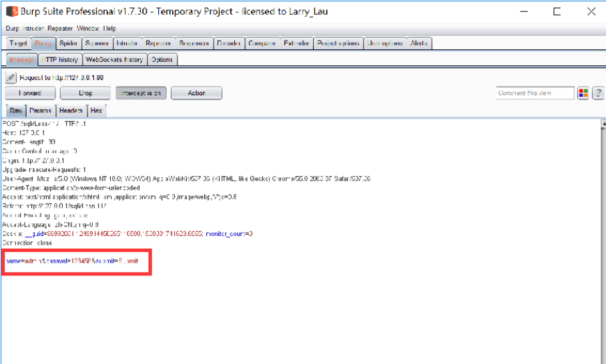Select the HTTP history sub-tab

(x=60, y=60)
